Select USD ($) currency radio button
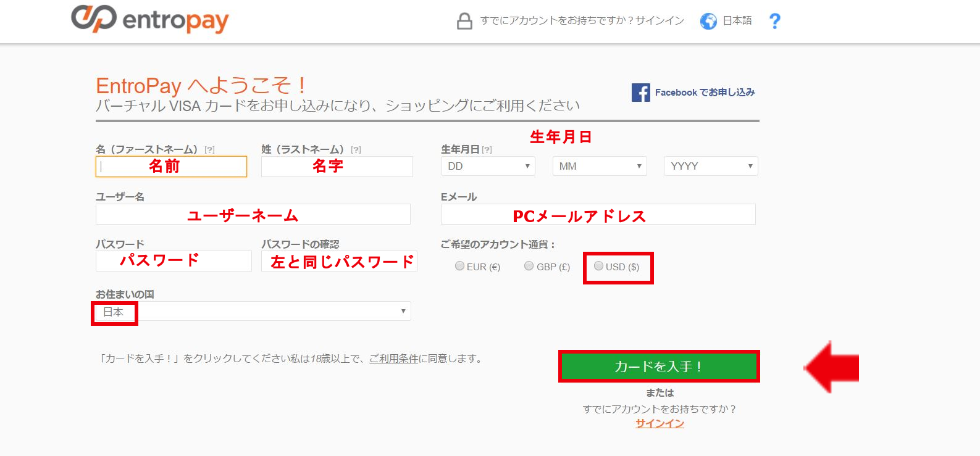The height and width of the screenshot is (456, 980). [x=598, y=266]
